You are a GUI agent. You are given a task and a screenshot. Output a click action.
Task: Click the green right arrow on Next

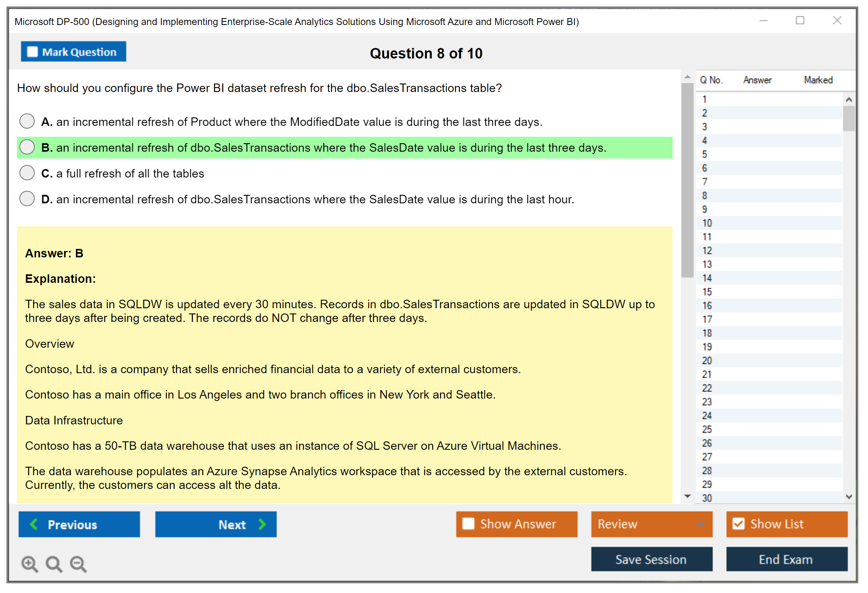262,524
